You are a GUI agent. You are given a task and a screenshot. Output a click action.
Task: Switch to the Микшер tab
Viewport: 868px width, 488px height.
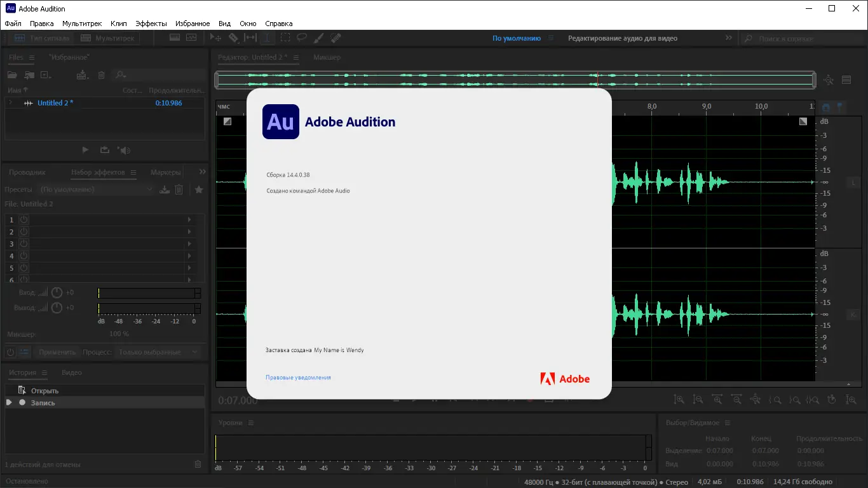click(x=327, y=57)
